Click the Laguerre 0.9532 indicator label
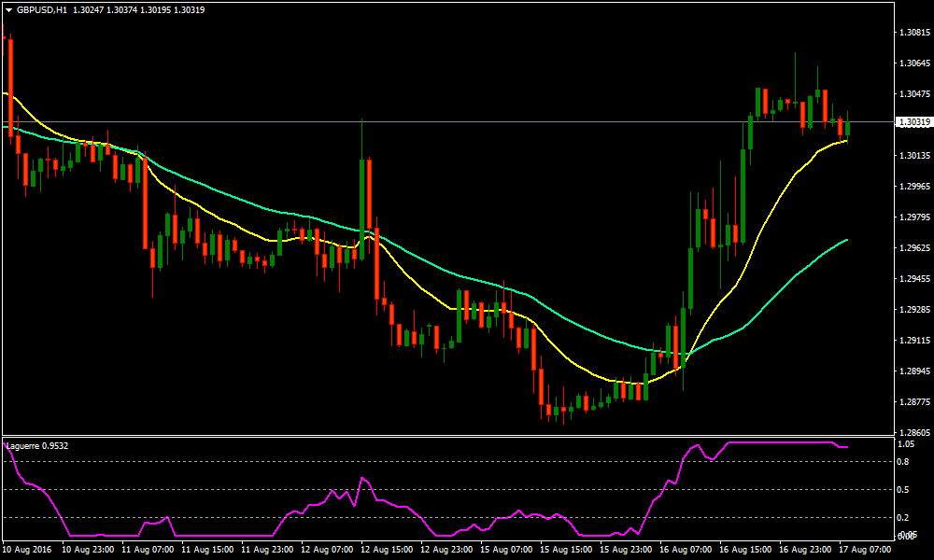This screenshot has width=934, height=560. click(36, 446)
